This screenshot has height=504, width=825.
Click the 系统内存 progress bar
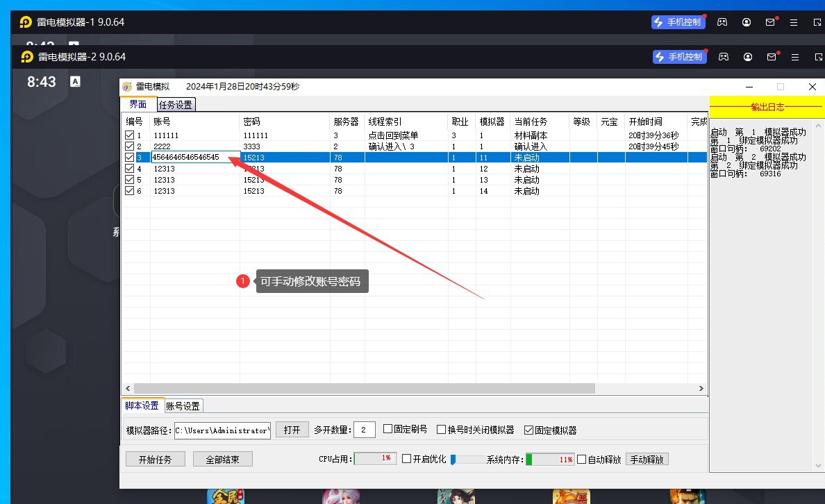pyautogui.click(x=550, y=460)
